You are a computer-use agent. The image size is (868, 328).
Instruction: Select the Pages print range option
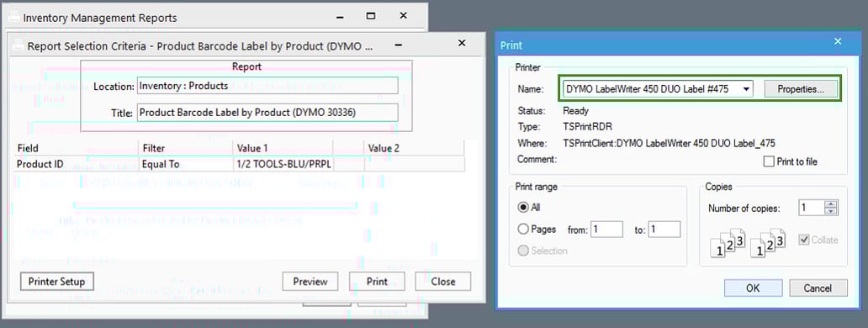pos(522,229)
